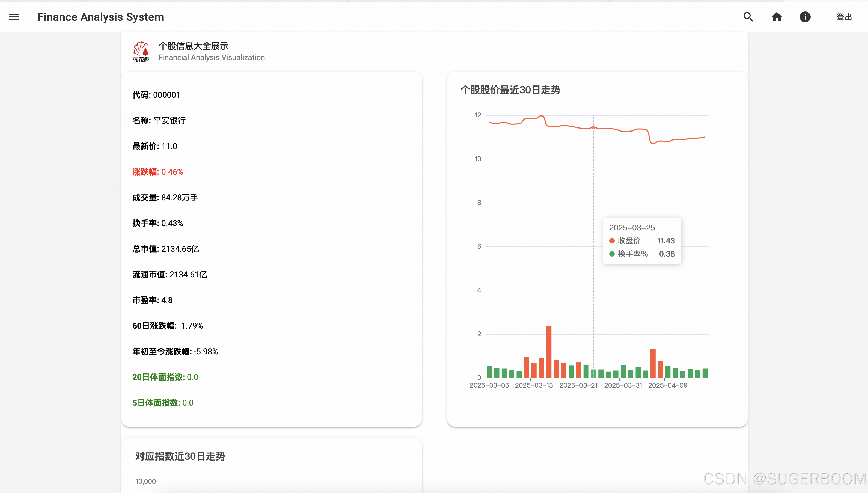The height and width of the screenshot is (493, 868).
Task: Click the 同花顺 logo image
Action: 141,52
